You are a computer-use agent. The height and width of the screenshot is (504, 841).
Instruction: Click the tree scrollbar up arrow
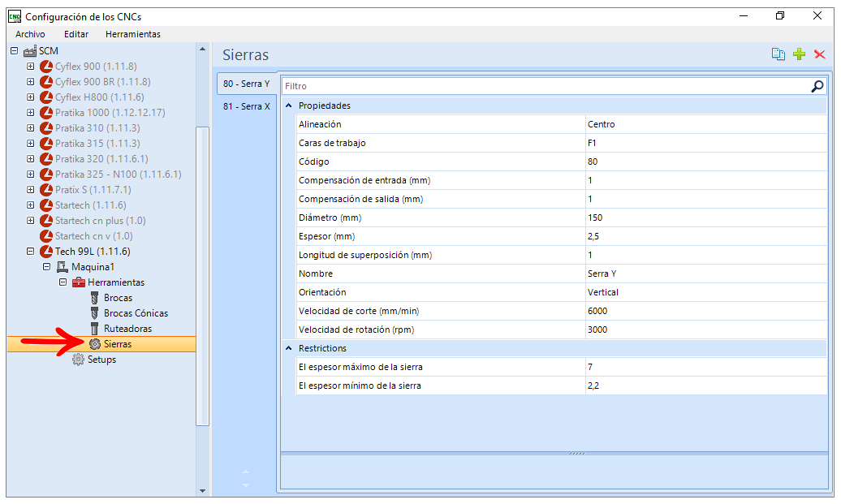coord(202,50)
